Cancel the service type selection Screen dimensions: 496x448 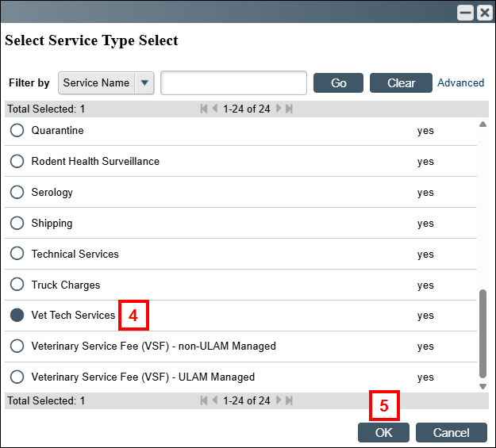pyautogui.click(x=451, y=432)
